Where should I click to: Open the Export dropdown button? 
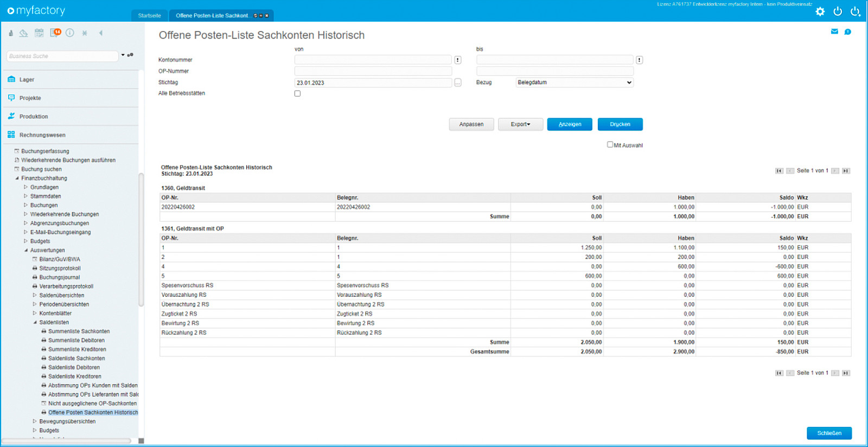point(521,124)
